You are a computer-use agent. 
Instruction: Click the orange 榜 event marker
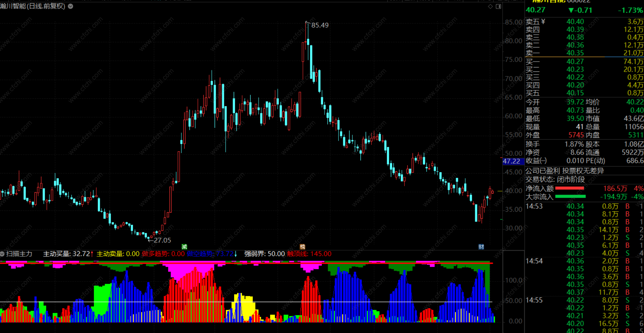pos(302,247)
